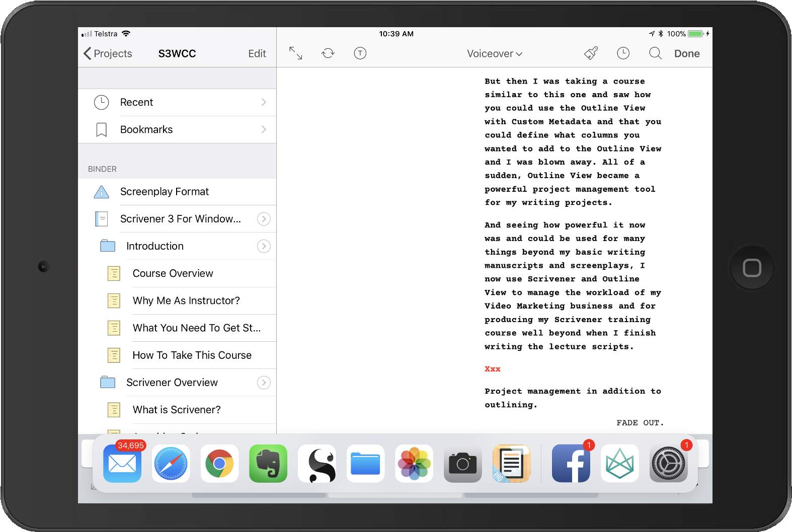Open the Photos app in dock
The width and height of the screenshot is (792, 532).
click(x=414, y=463)
